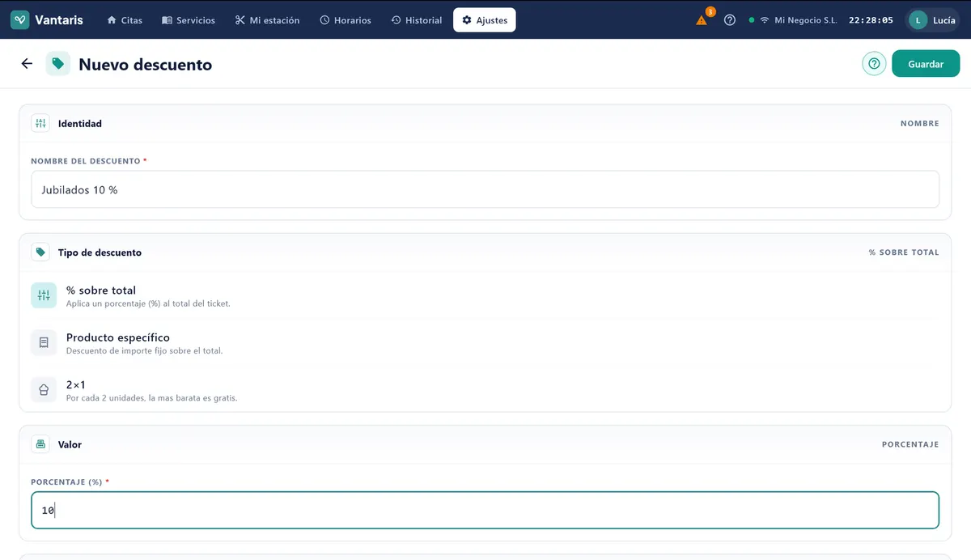
Task: Focus the Nombre del descuento field
Action: pyautogui.click(x=485, y=189)
